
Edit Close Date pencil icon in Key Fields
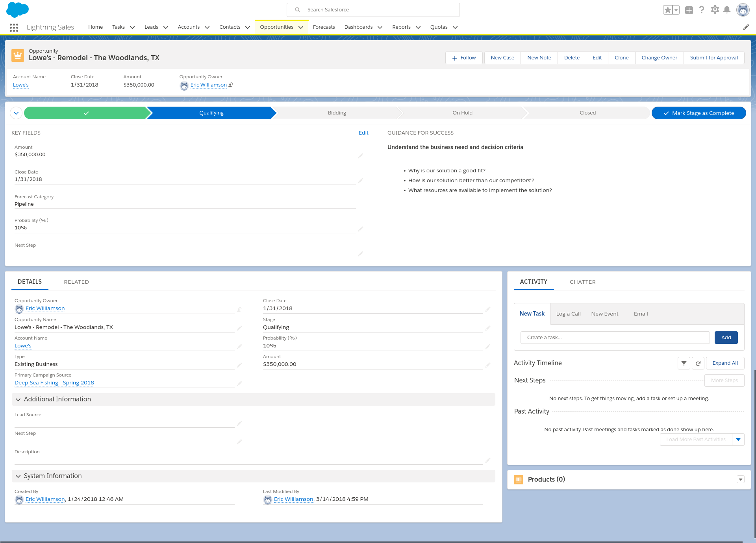click(x=360, y=181)
